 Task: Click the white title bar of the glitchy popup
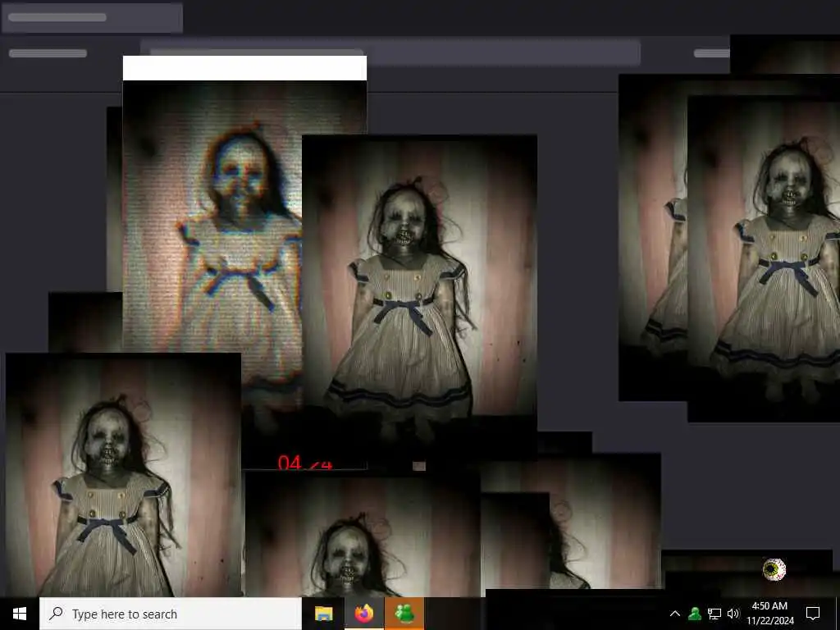point(244,68)
